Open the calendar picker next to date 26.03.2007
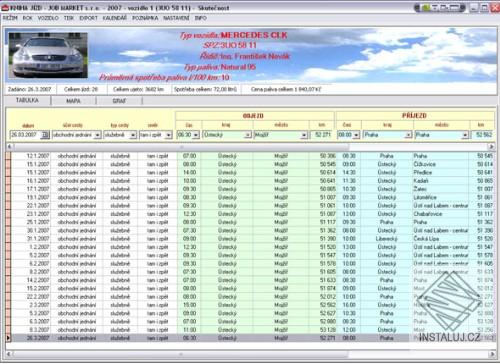This screenshot has height=364, width=500. pos(45,135)
